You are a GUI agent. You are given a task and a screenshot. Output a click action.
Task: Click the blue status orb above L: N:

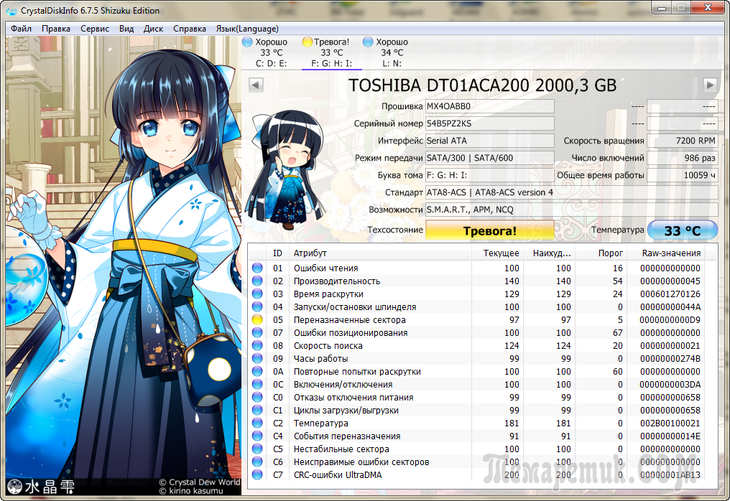368,42
